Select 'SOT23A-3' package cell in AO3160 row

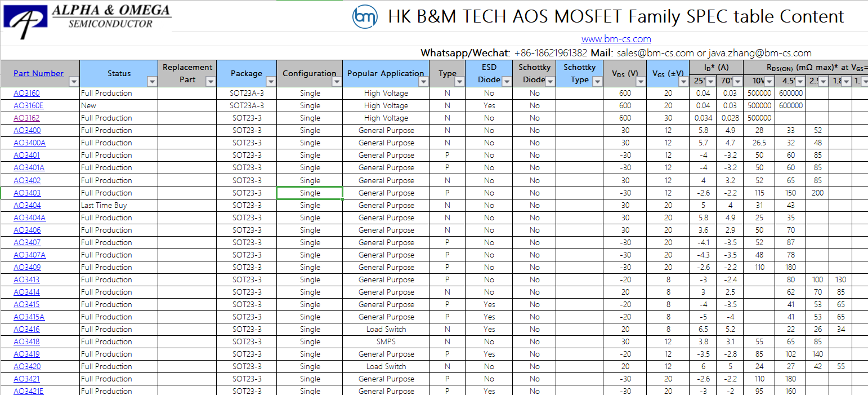pyautogui.click(x=247, y=93)
